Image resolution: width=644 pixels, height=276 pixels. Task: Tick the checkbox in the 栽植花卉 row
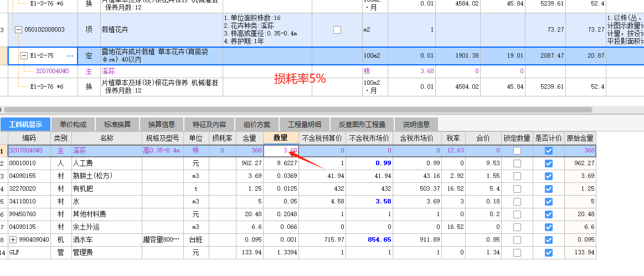pos(337,29)
